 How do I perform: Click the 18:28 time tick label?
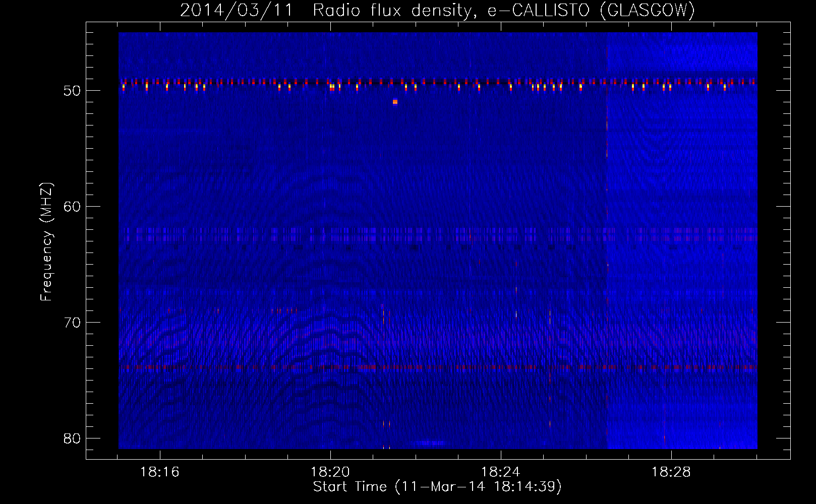pos(671,472)
